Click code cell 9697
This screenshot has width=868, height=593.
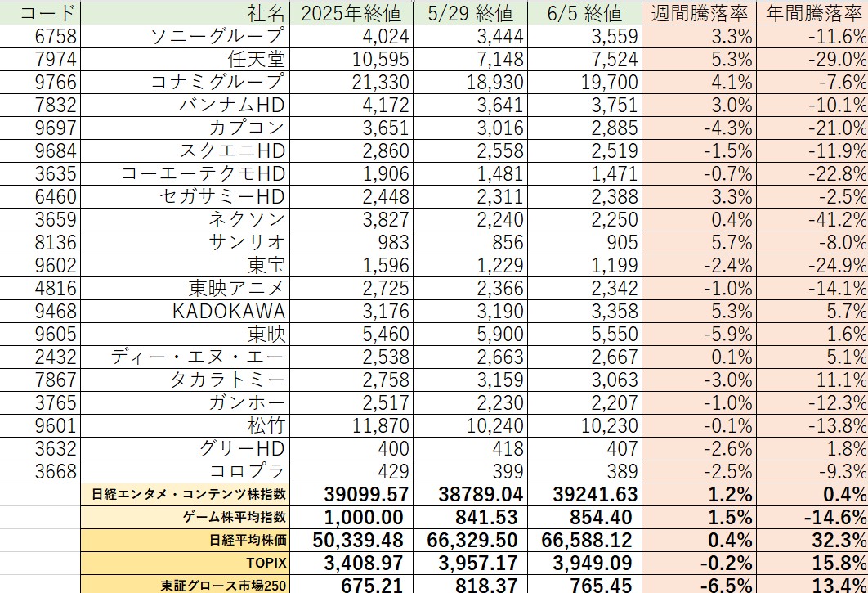40,128
